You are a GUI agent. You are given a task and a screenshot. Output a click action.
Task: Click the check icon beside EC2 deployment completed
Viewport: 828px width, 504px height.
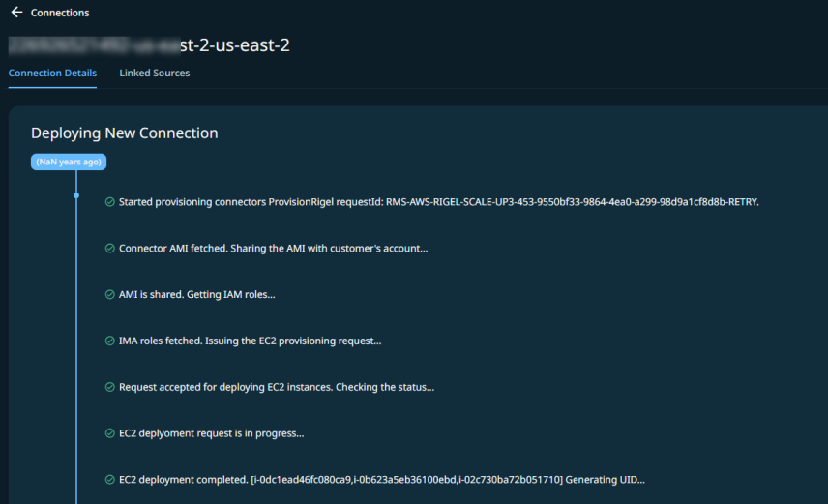point(110,480)
